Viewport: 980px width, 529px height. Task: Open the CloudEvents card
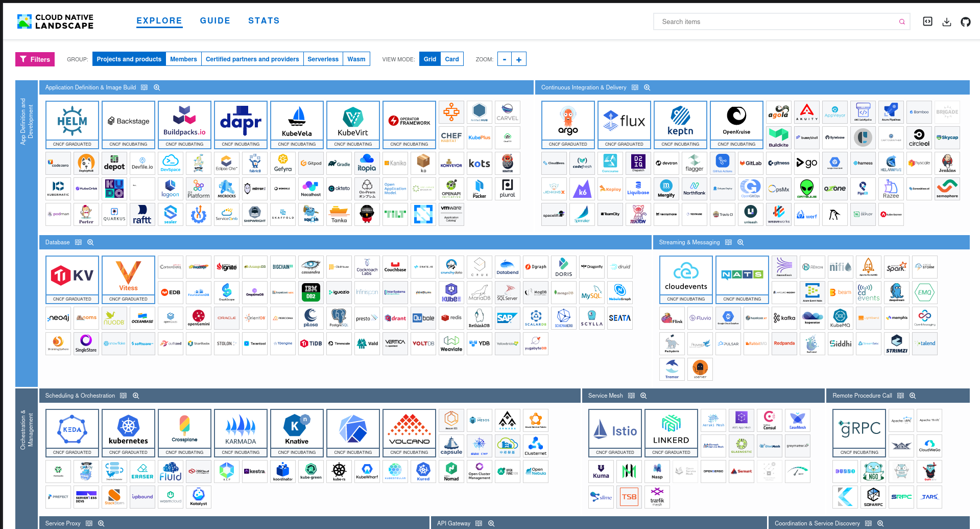pos(686,280)
